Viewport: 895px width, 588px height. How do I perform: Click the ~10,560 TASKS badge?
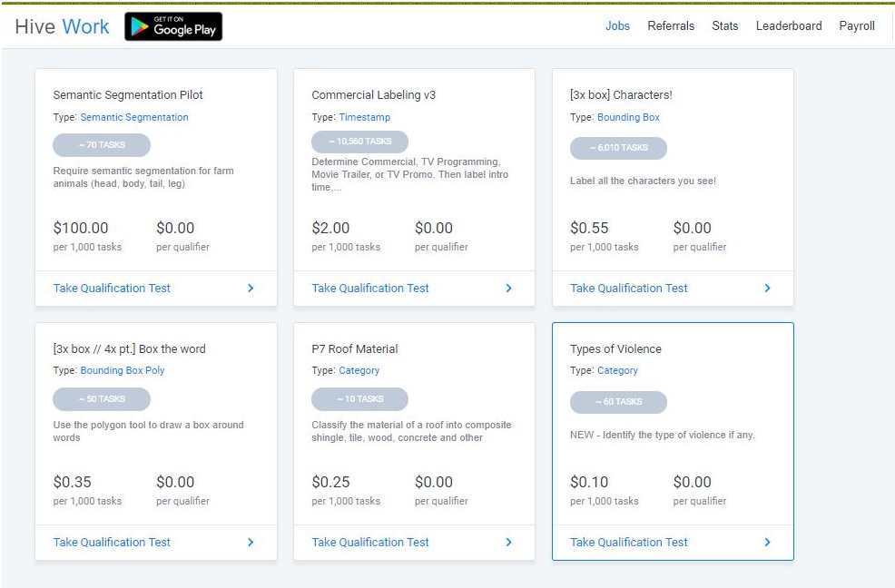point(359,142)
